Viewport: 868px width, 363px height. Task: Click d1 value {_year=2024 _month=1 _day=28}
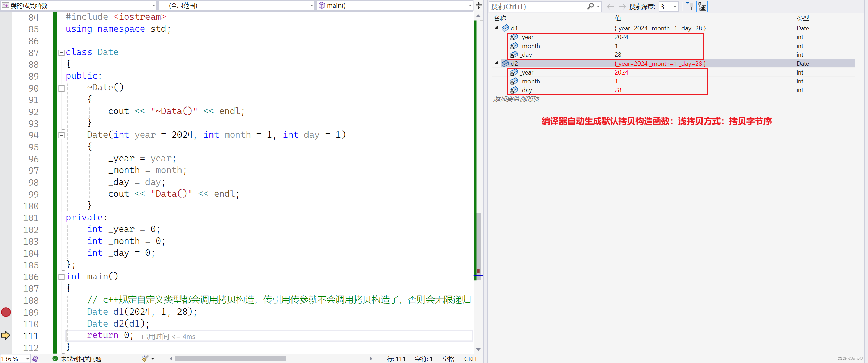(660, 28)
